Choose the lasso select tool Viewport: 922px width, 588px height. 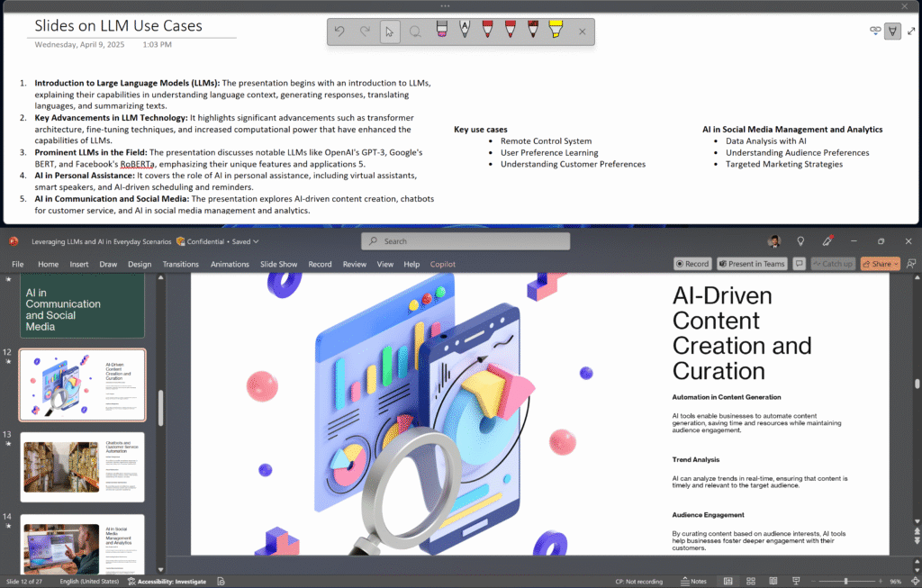415,32
